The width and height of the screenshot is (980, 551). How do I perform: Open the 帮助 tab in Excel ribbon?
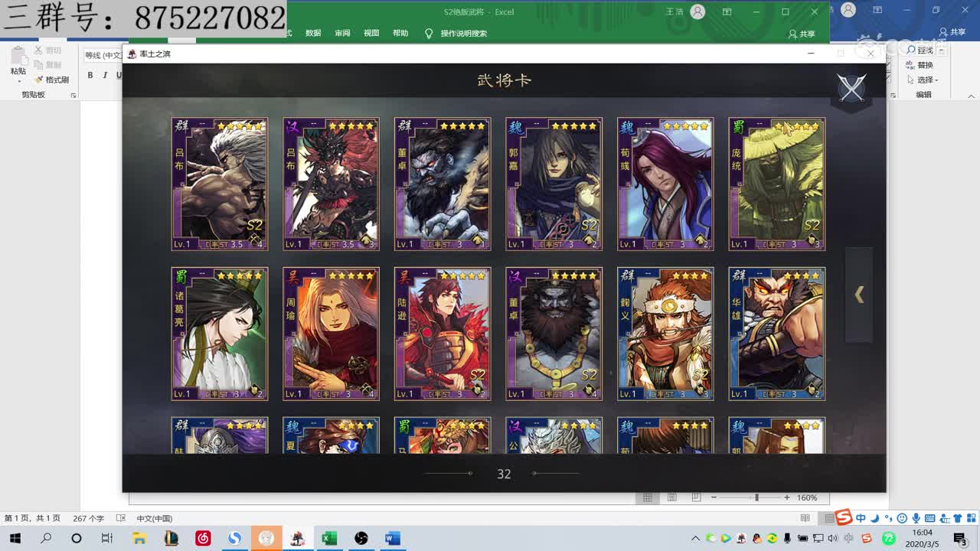(x=400, y=33)
